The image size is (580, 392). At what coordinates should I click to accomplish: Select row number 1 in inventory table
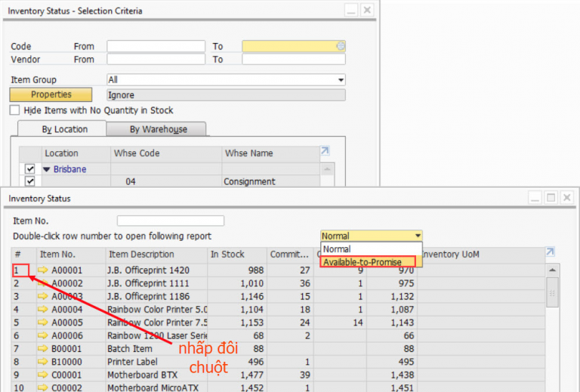coord(21,270)
